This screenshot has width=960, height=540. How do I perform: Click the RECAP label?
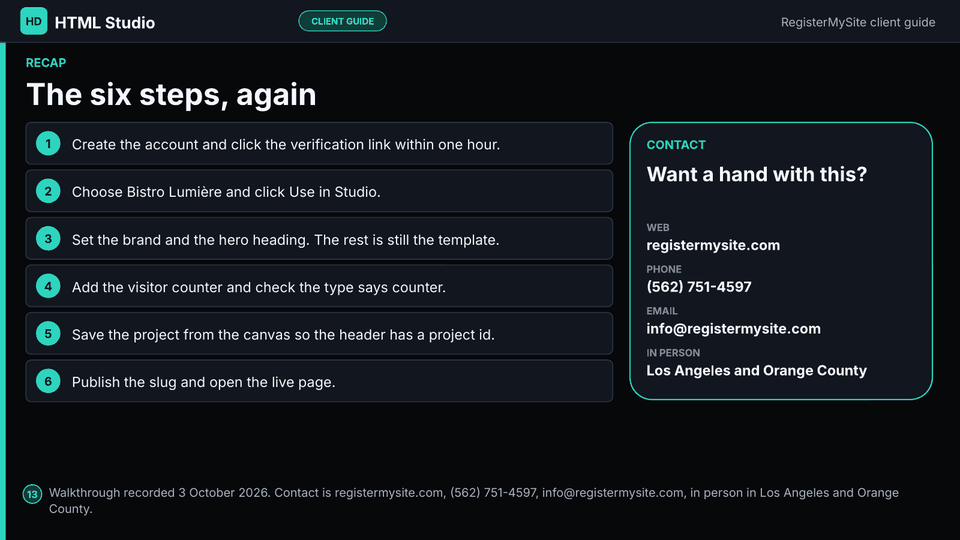click(46, 62)
